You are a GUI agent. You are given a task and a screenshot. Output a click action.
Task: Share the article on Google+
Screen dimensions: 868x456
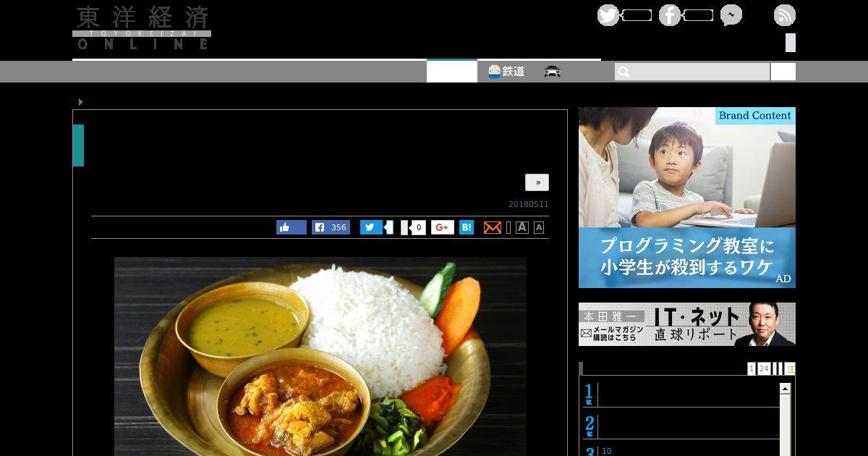click(x=443, y=227)
